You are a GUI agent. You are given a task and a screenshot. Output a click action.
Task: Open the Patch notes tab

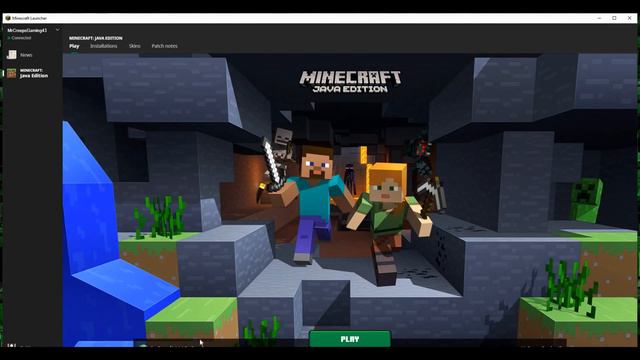click(164, 46)
